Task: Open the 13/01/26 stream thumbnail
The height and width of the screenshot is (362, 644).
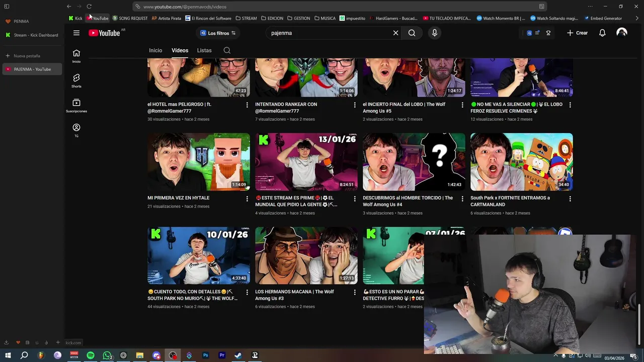Action: [306, 162]
